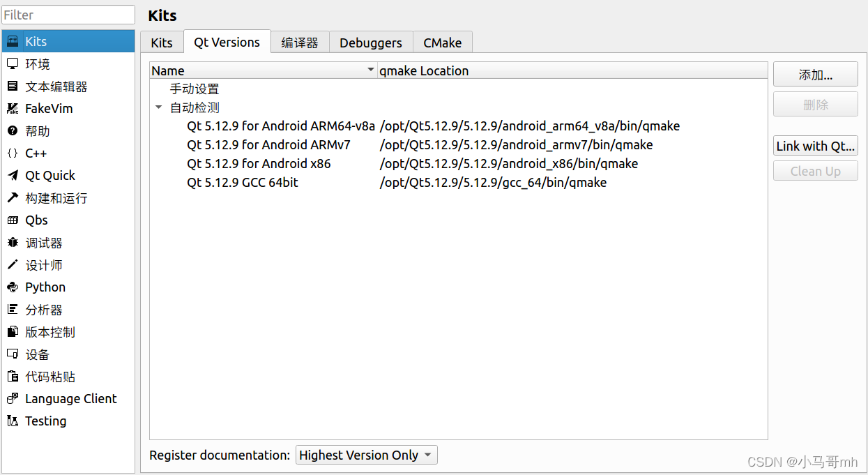Open the Qbs icon in the sidebar
The image size is (868, 475).
click(13, 220)
